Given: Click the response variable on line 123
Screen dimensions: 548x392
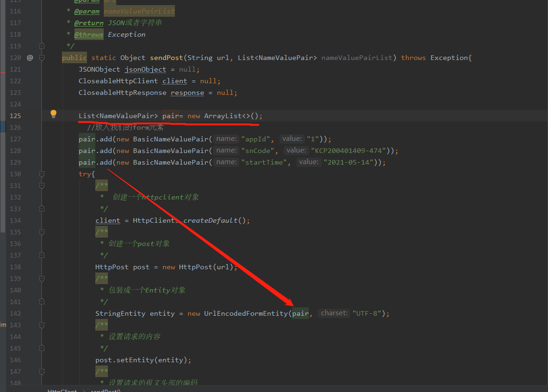Looking at the screenshot, I should pos(187,93).
